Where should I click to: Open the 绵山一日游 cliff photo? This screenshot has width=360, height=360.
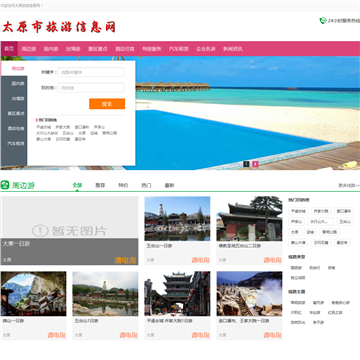[33, 293]
